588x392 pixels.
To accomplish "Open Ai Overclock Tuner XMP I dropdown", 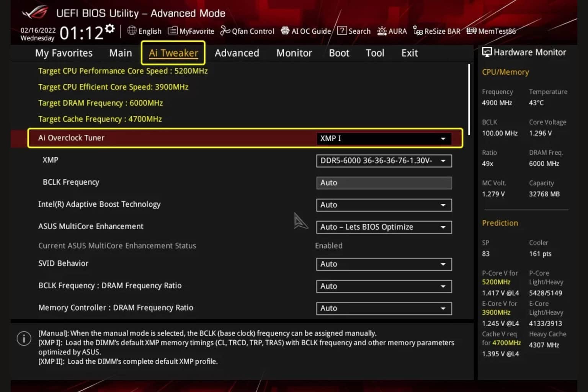I will (384, 139).
